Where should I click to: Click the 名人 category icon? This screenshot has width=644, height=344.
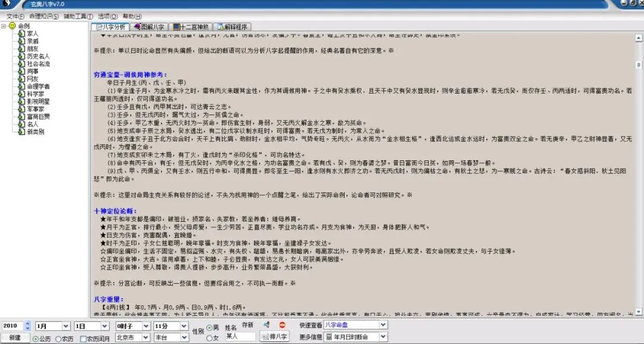21,124
